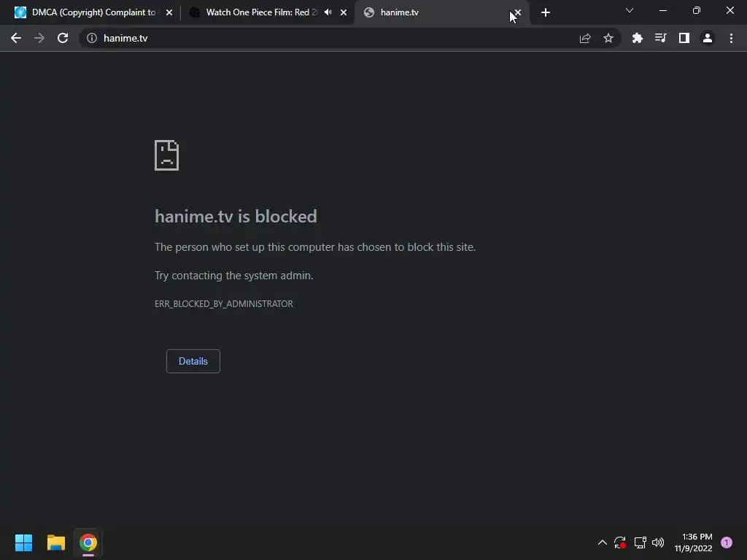This screenshot has height=560, width=747.
Task: Expand the tab search dropdown arrow
Action: 630,10
